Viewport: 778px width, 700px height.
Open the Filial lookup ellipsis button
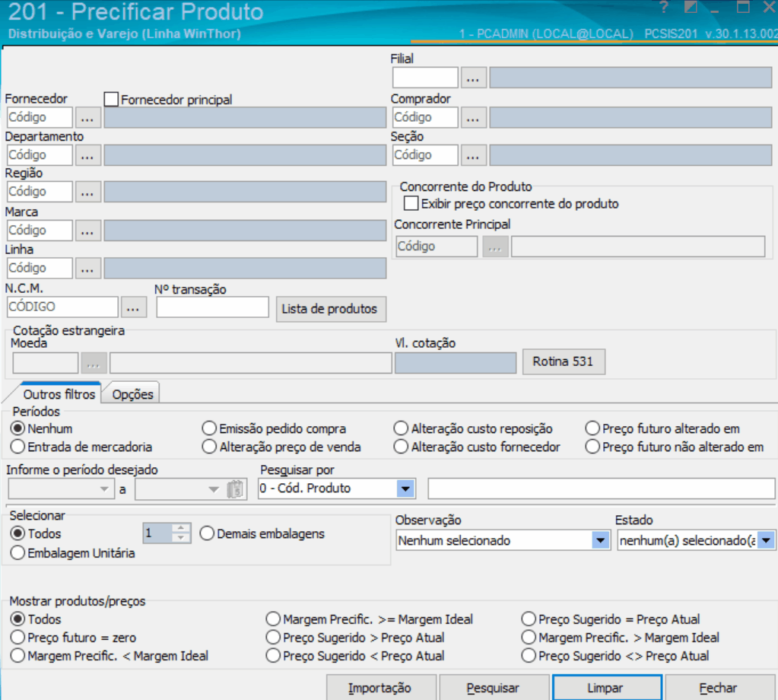coord(473,78)
